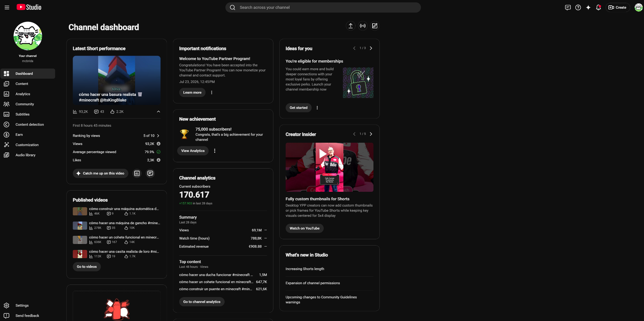Open the channel profile picture in sidebar
Screen dimensions: 644x321
[28, 36]
